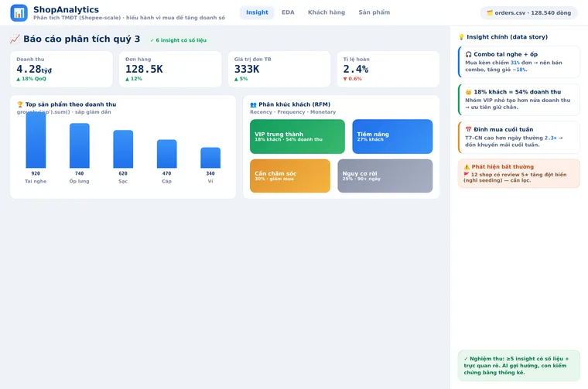Open the 18% khách = 54% doanh thu insight
Image resolution: width=588 pixels, height=389 pixels.
click(519, 99)
